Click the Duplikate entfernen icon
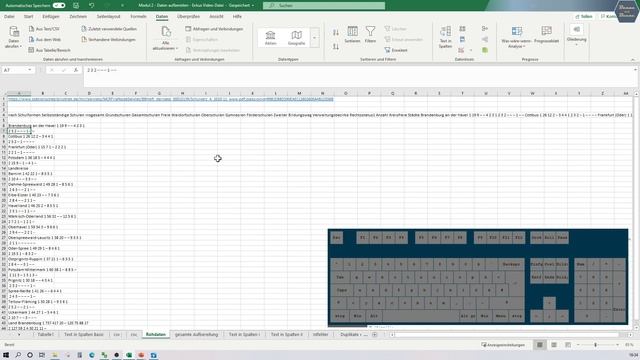Viewport: 640px width, 360px height. [462, 40]
